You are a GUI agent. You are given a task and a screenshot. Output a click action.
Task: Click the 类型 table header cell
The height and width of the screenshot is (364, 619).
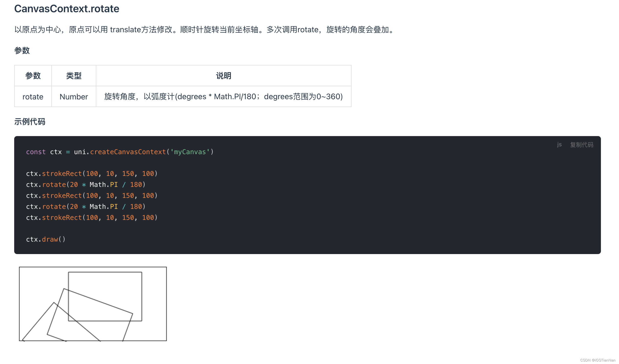click(x=74, y=75)
